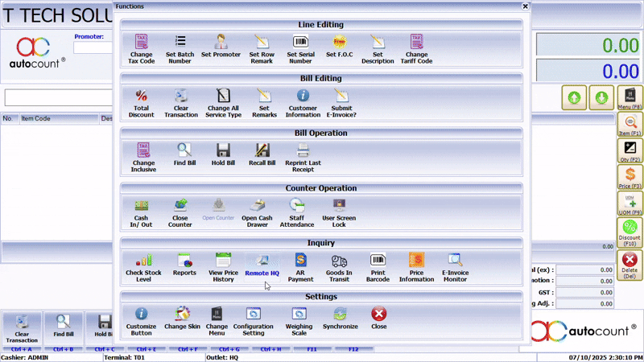Open Configuration Setting

click(x=254, y=319)
